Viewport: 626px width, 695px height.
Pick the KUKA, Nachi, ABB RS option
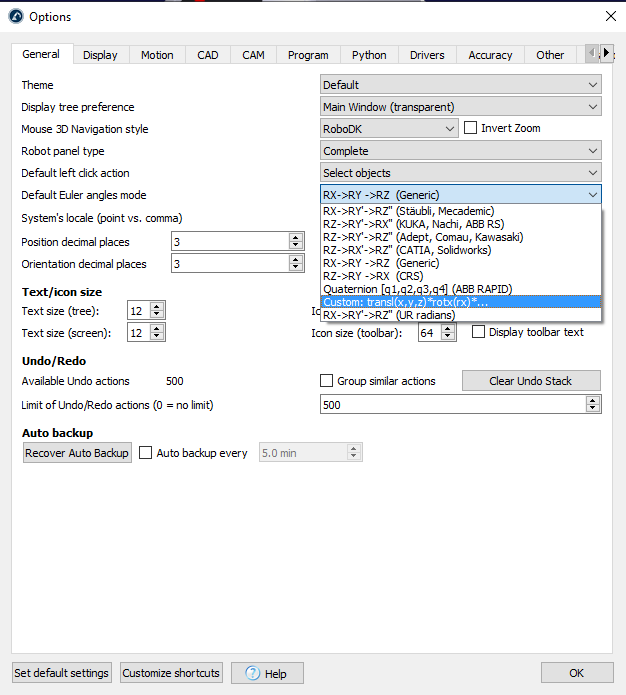[413, 224]
